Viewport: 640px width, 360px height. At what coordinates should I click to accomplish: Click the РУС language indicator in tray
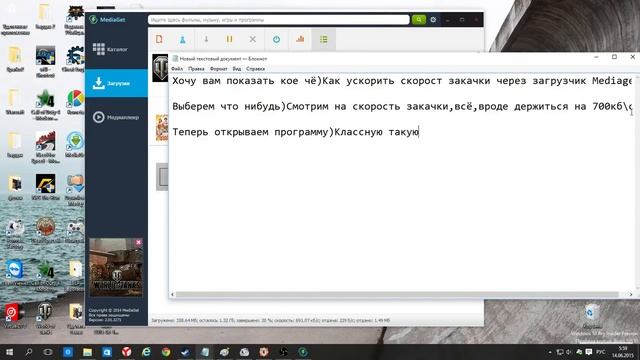[600, 352]
